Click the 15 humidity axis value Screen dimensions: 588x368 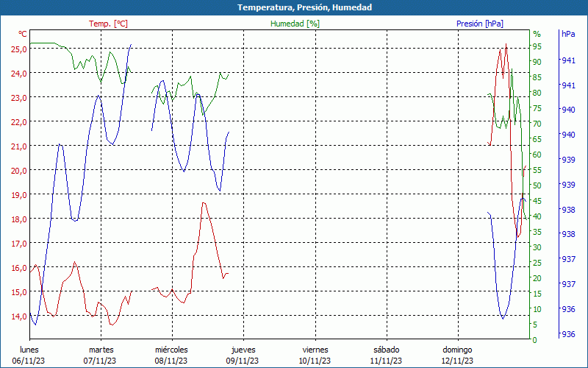tap(537, 294)
